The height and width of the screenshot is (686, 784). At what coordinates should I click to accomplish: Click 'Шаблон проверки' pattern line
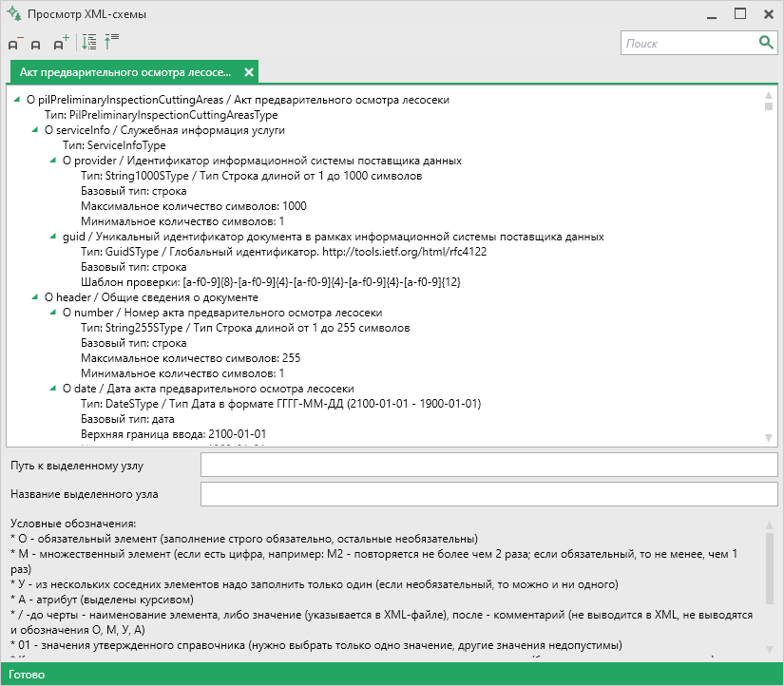271,282
